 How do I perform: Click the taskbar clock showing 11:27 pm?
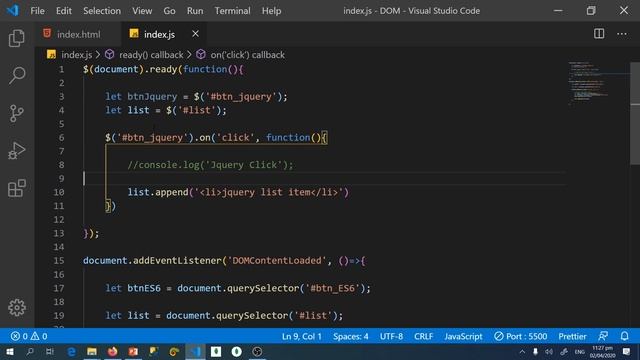tap(602, 352)
